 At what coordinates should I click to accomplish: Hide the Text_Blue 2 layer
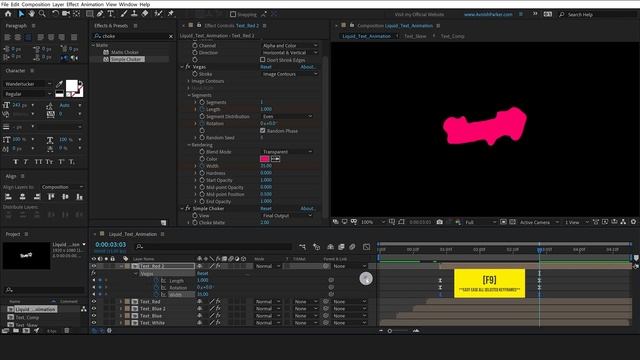click(94, 309)
